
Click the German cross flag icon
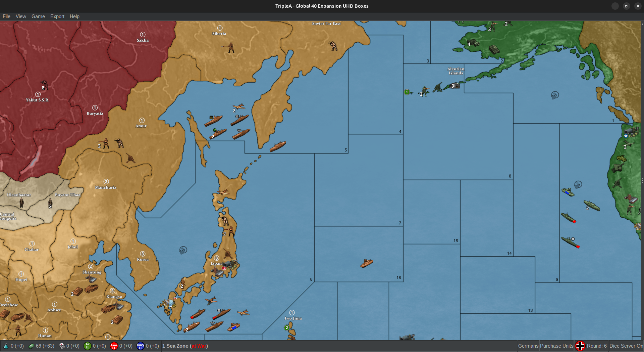(x=580, y=346)
